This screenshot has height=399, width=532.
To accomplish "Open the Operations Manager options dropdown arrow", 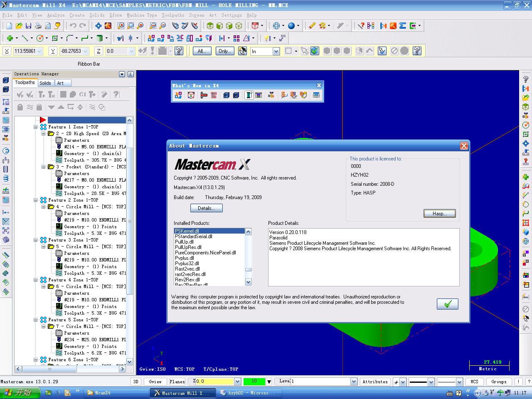I will [x=122, y=74].
